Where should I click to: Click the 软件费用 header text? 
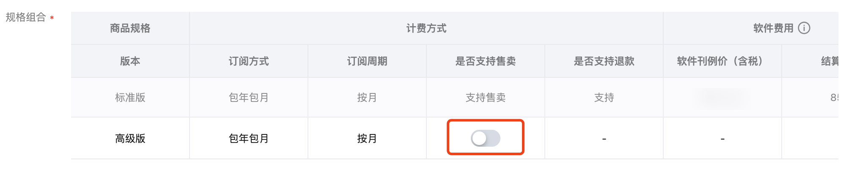[773, 28]
